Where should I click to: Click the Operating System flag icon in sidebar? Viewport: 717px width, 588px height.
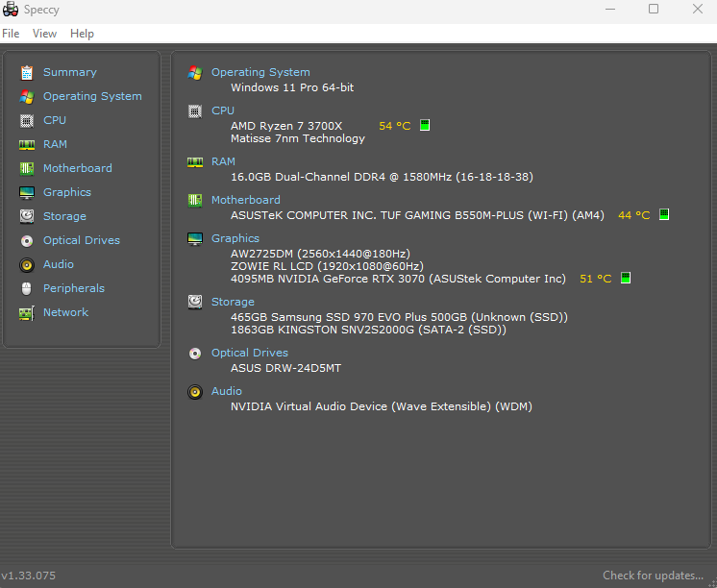pos(27,96)
